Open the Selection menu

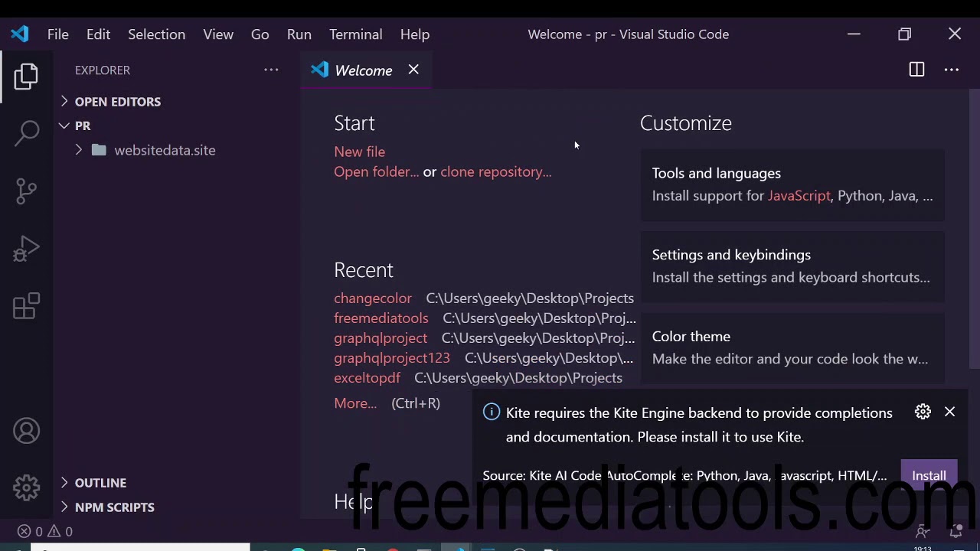click(156, 34)
